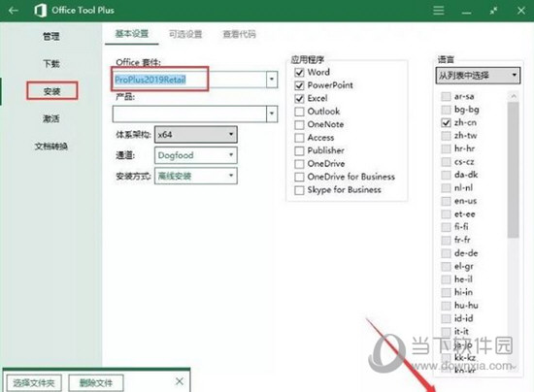The width and height of the screenshot is (534, 392).
Task: Click the ProPlus2019Retail suite field
Action: (189, 80)
